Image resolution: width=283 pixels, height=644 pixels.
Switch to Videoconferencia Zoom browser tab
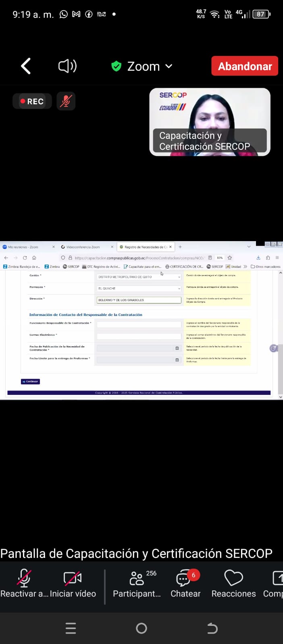pyautogui.click(x=83, y=247)
